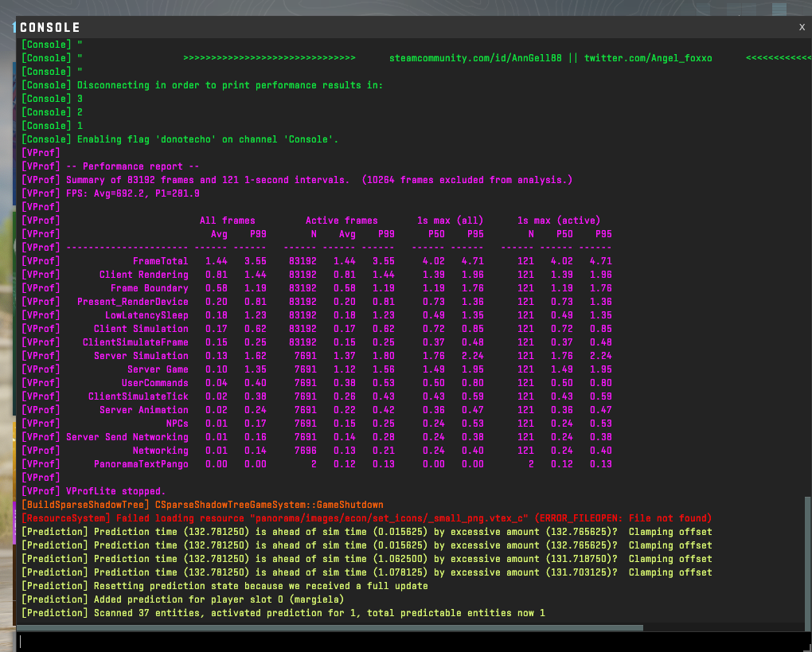Click the 'Server Simulation' row label
The width and height of the screenshot is (812, 652).
141,356
